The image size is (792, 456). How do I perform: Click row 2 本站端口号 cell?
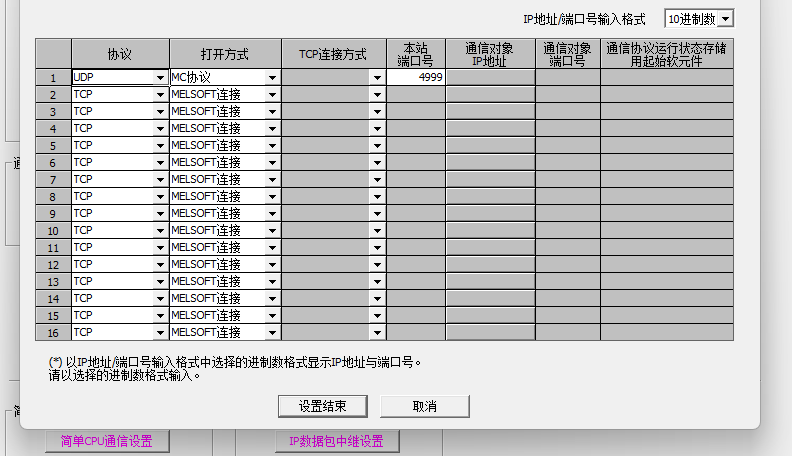pyautogui.click(x=416, y=94)
